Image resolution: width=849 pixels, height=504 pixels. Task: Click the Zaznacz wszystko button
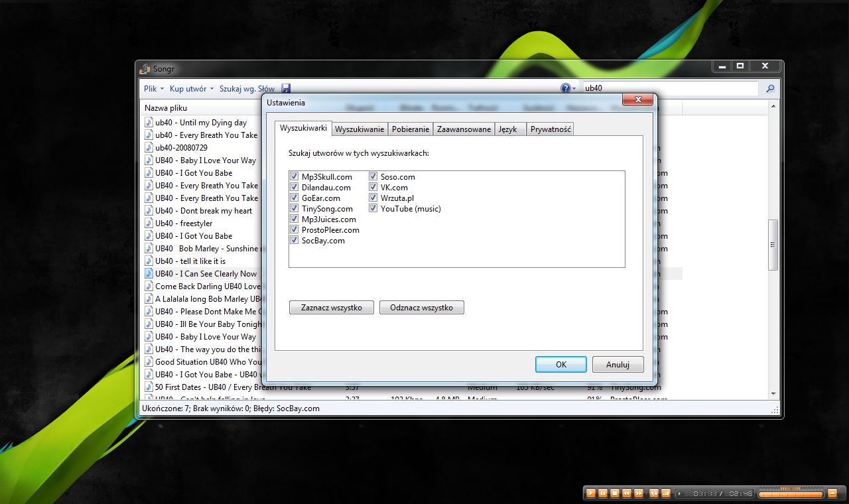(332, 308)
